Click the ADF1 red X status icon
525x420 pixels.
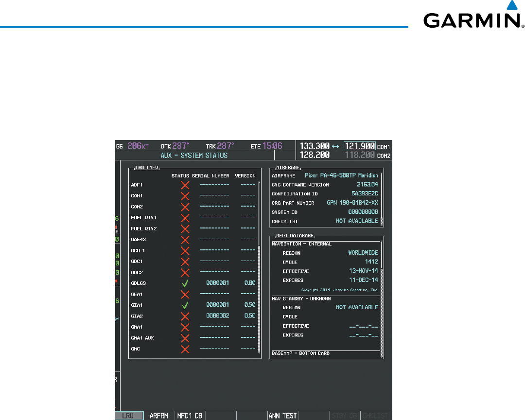coord(185,185)
